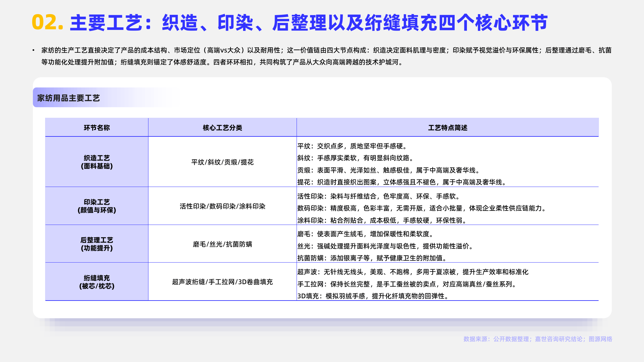The width and height of the screenshot is (644, 362).
Task: Click the 核心工艺分类 column header
Action: [x=222, y=128]
